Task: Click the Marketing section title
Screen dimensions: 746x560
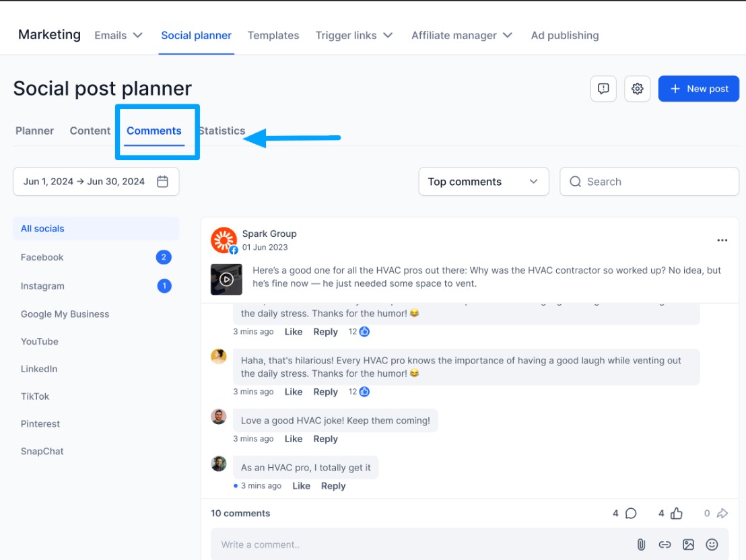Action: [x=49, y=35]
